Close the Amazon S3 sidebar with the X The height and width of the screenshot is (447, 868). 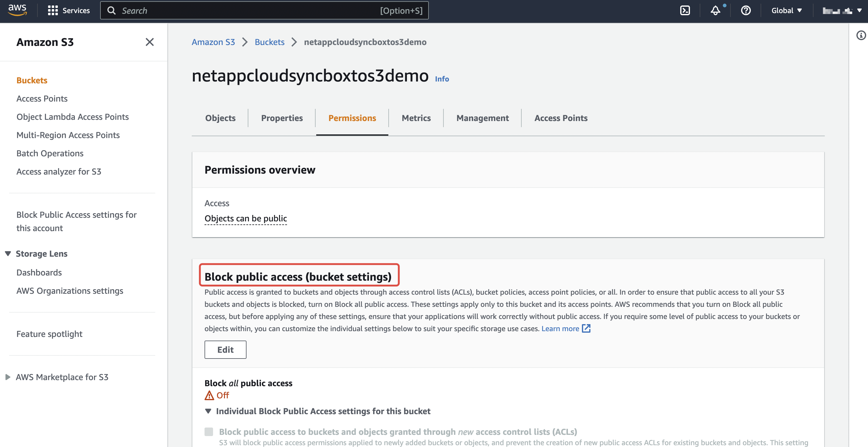[x=150, y=42]
